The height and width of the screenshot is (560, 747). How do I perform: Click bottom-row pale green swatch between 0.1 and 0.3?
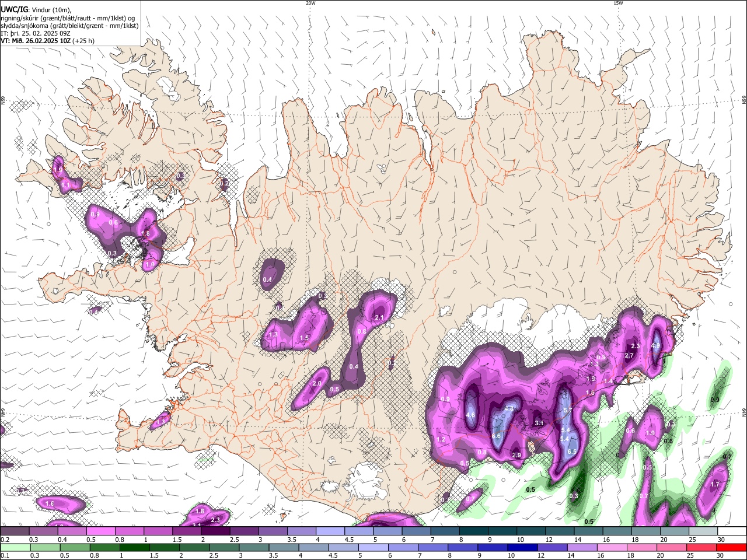tap(15, 547)
